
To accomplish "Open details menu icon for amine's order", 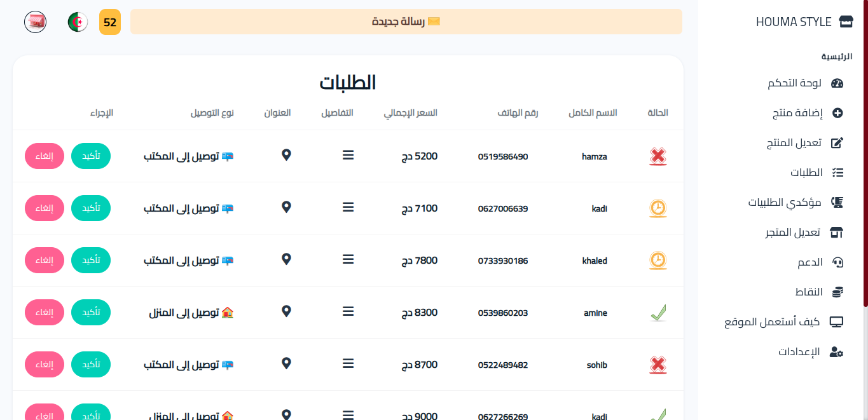I will pos(348,311).
